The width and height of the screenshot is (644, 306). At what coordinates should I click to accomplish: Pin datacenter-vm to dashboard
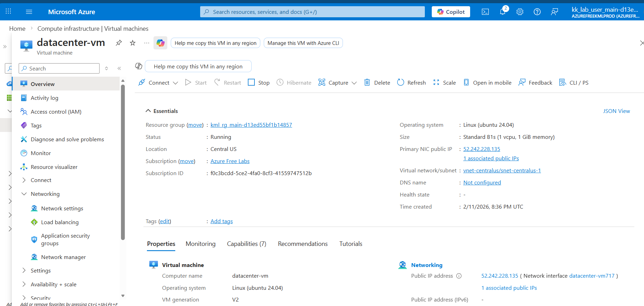click(119, 43)
